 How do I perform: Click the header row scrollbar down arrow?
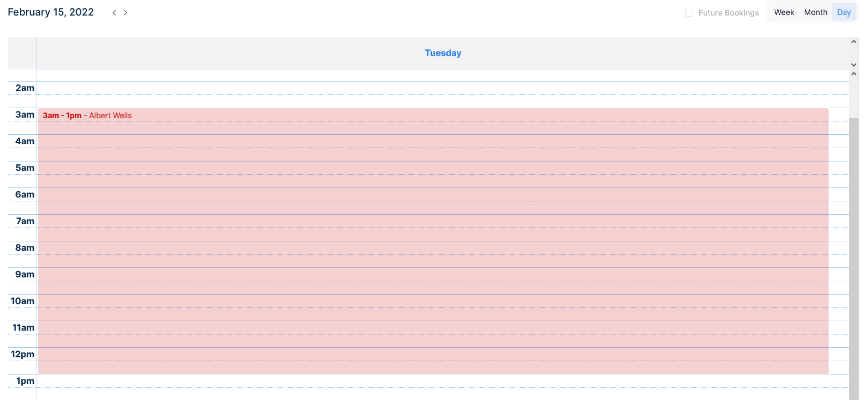(x=854, y=65)
